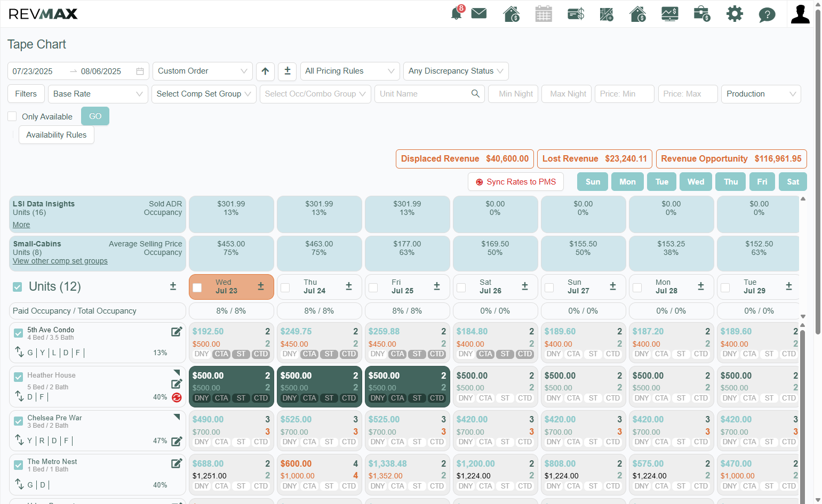This screenshot has width=822, height=504.
Task: Open the notifications bell
Action: (457, 13)
